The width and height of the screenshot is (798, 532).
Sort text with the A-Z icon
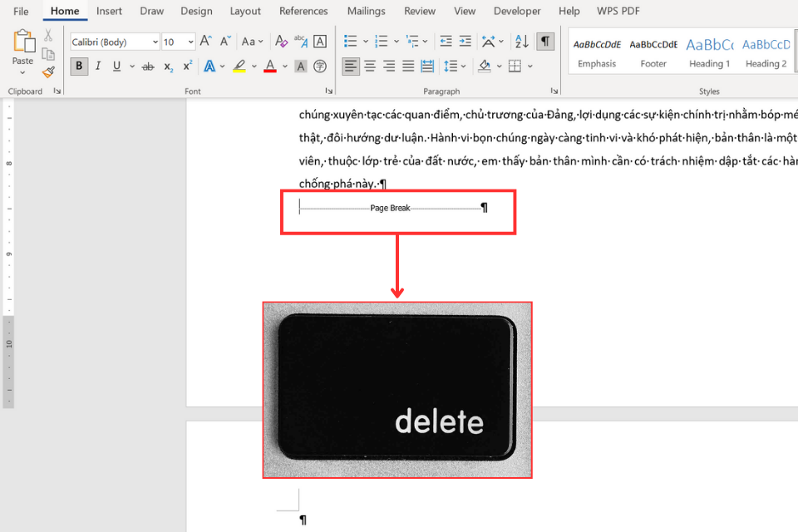[522, 42]
